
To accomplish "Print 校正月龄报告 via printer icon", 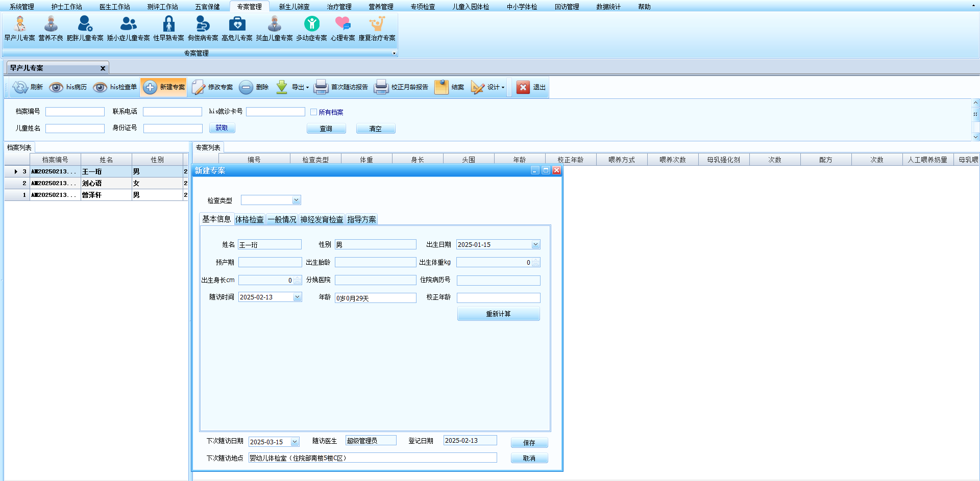I will click(381, 87).
